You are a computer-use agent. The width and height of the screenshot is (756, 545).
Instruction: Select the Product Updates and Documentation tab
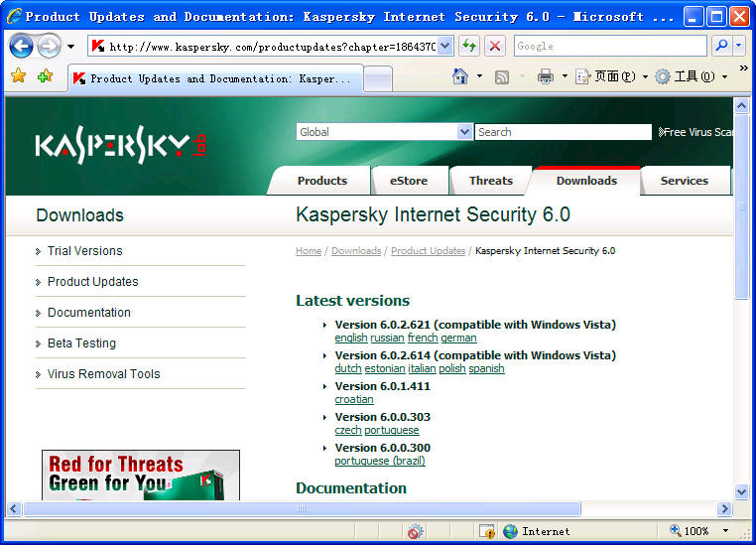pos(215,78)
